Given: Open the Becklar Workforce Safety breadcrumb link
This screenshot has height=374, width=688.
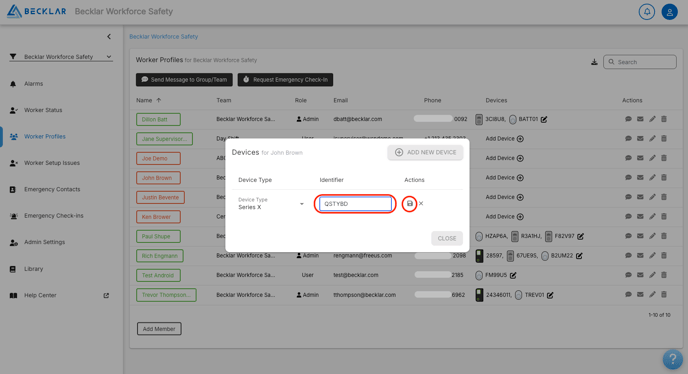Looking at the screenshot, I should pos(164,36).
